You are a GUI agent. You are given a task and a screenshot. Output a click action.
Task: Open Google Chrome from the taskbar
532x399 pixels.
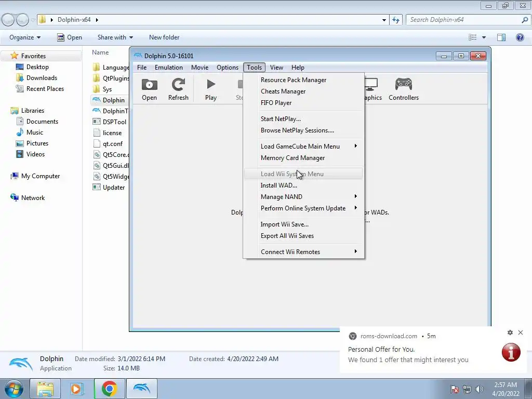(109, 389)
